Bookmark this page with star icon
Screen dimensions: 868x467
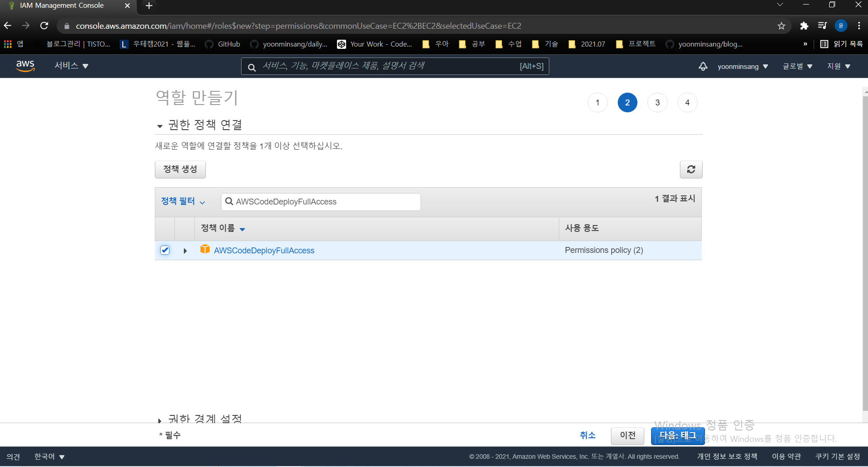pyautogui.click(x=781, y=26)
